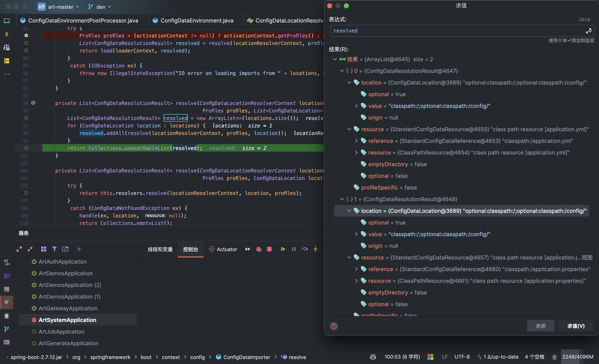Viewport: 599px width, 364px height.
Task: Open help via question mark icon
Action: pos(334,326)
